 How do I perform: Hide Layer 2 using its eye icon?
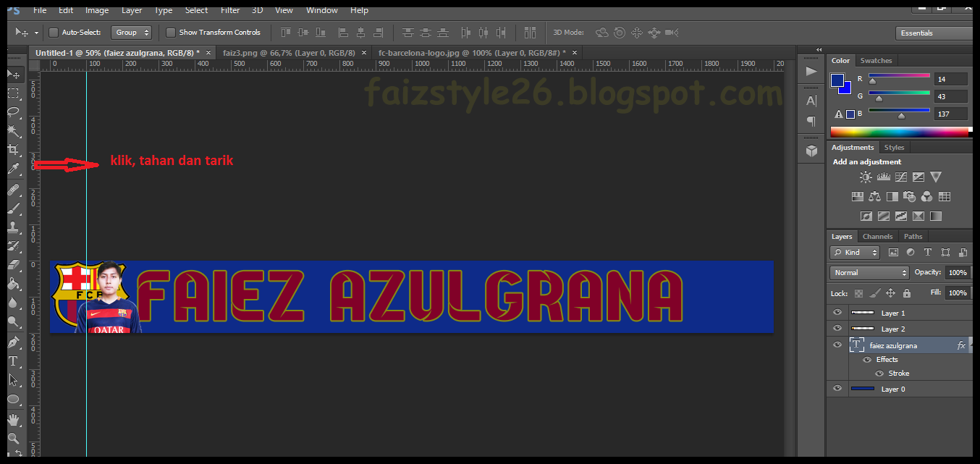click(837, 329)
